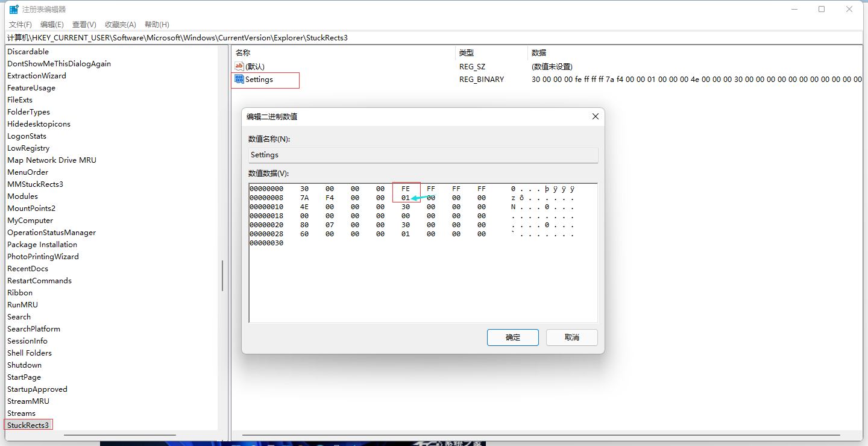Open the 文件(F) menu
Viewport: 868px width, 446px height.
tap(20, 24)
